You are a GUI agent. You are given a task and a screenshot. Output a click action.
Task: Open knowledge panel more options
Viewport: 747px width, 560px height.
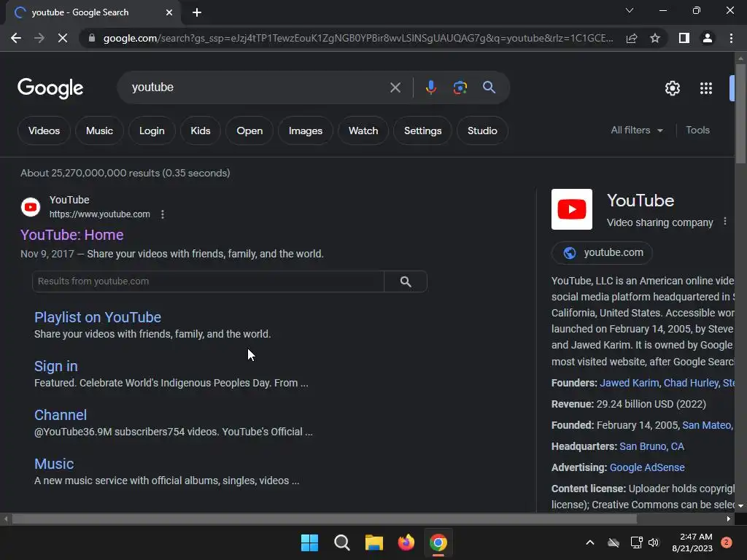coord(724,222)
